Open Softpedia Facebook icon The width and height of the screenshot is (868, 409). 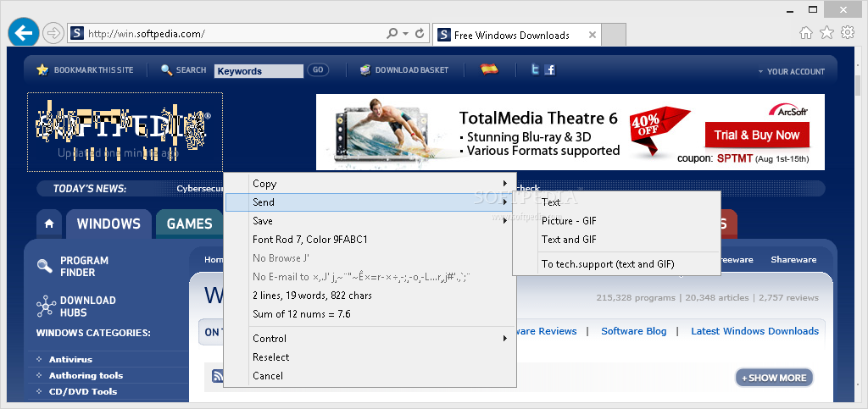pos(549,69)
